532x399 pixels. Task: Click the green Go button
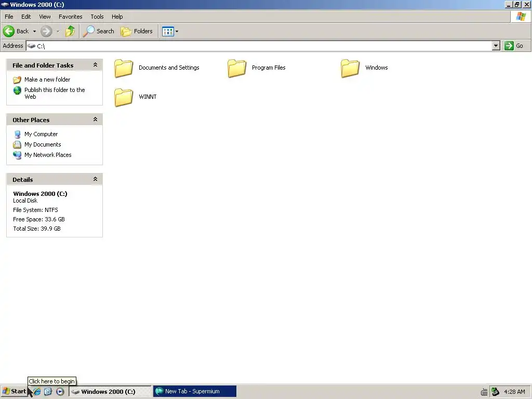[514, 46]
